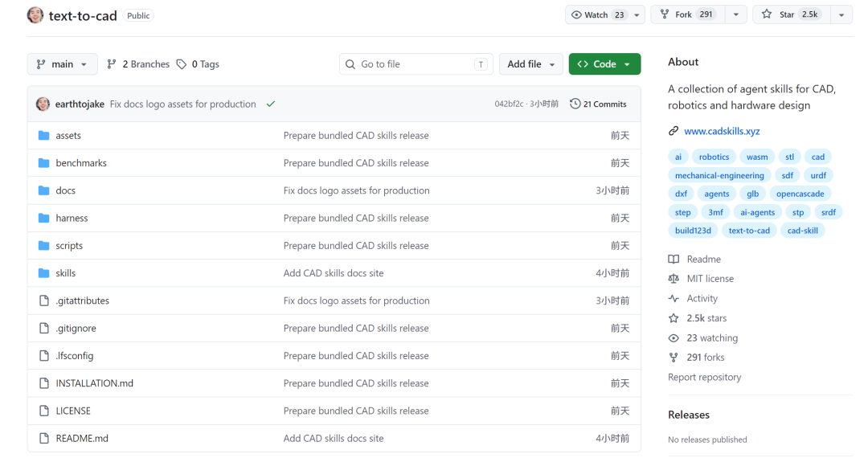868x458 pixels.
Task: Select the robotics topic tag
Action: 714,157
